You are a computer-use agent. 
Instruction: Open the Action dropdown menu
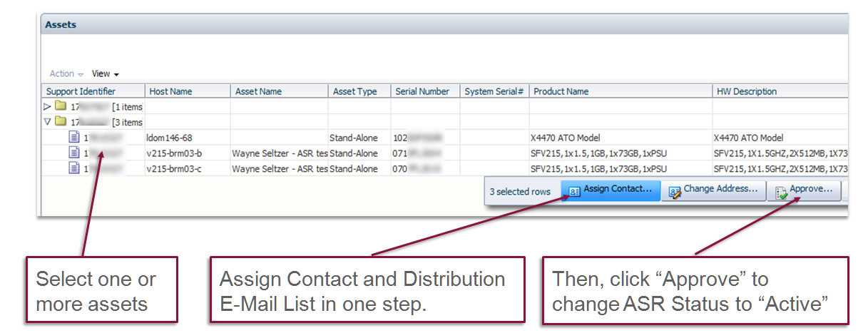point(66,74)
